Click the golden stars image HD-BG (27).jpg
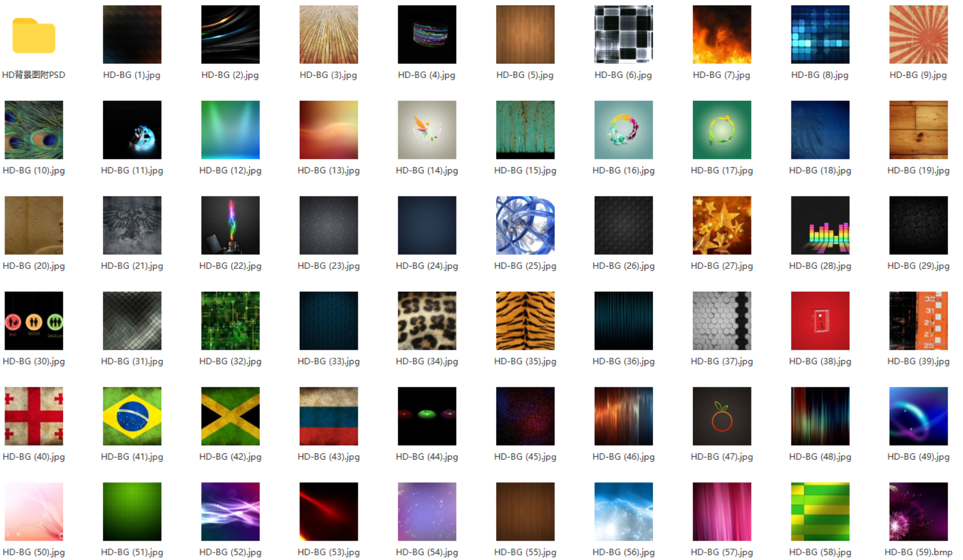 tap(721, 226)
